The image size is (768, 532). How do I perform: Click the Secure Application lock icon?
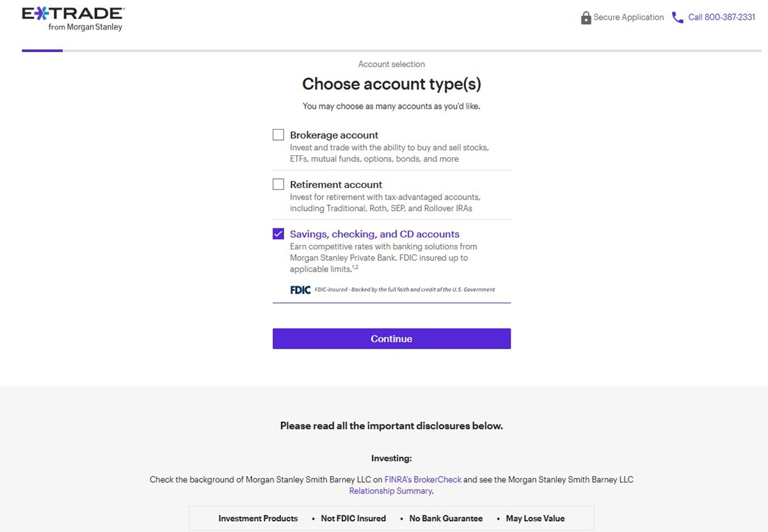(586, 18)
